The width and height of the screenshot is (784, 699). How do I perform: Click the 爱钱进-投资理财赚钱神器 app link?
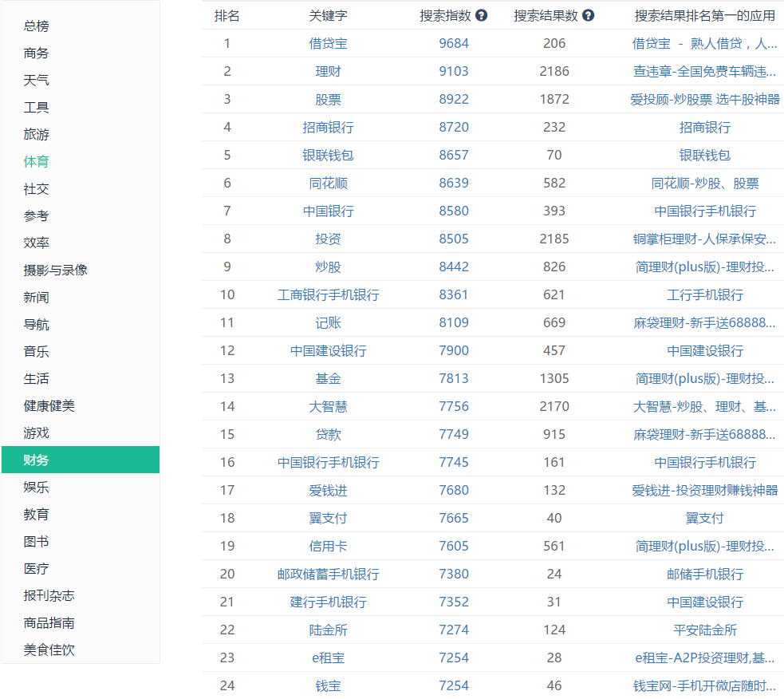coord(704,491)
